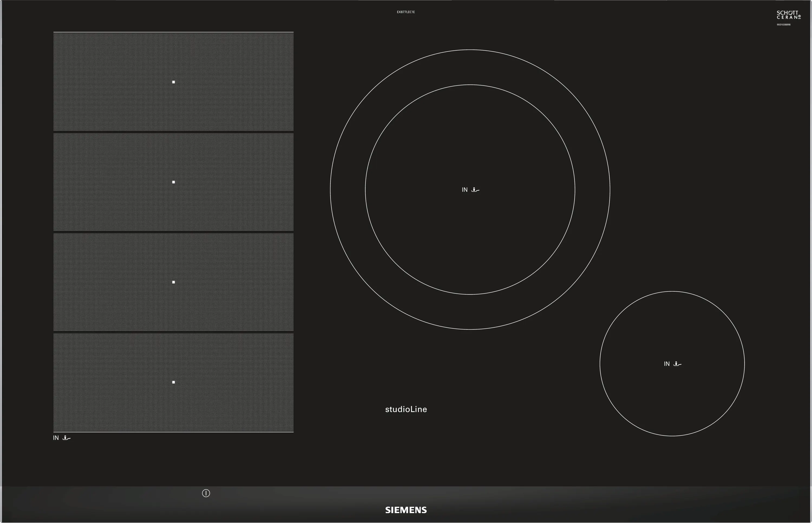Click white dot in bottom flex zone segment
The height and width of the screenshot is (523, 812).
pyautogui.click(x=173, y=382)
